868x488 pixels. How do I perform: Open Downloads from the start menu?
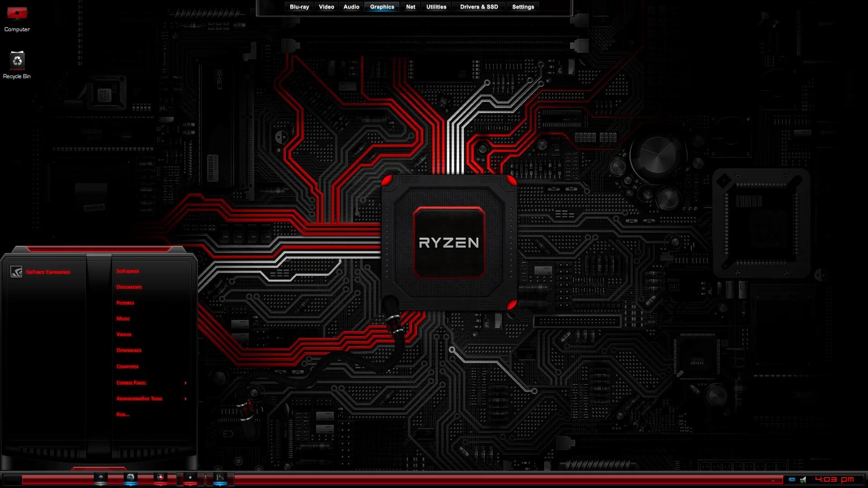(x=128, y=350)
